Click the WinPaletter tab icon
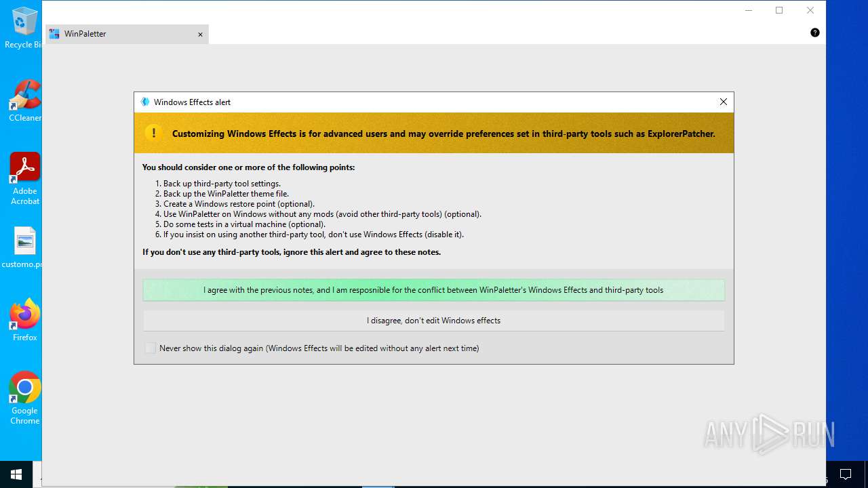 [54, 34]
